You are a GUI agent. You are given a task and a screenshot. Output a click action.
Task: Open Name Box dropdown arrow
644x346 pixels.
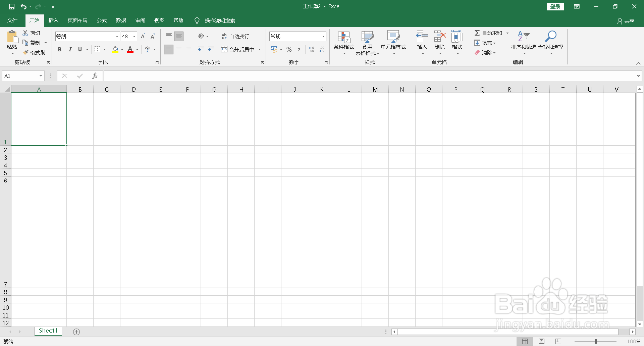click(41, 76)
